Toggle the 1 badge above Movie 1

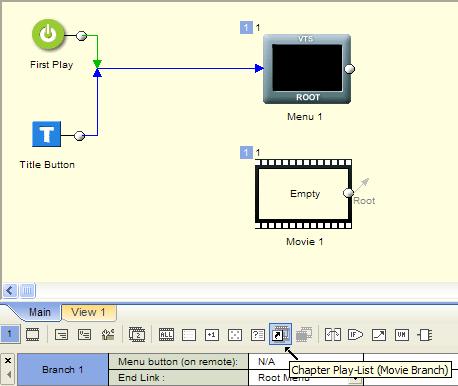click(246, 153)
